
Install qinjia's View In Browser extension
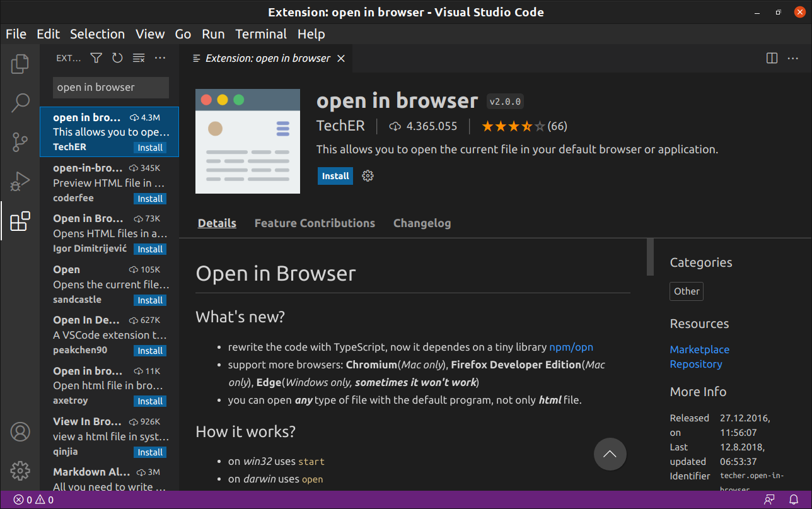pos(150,452)
